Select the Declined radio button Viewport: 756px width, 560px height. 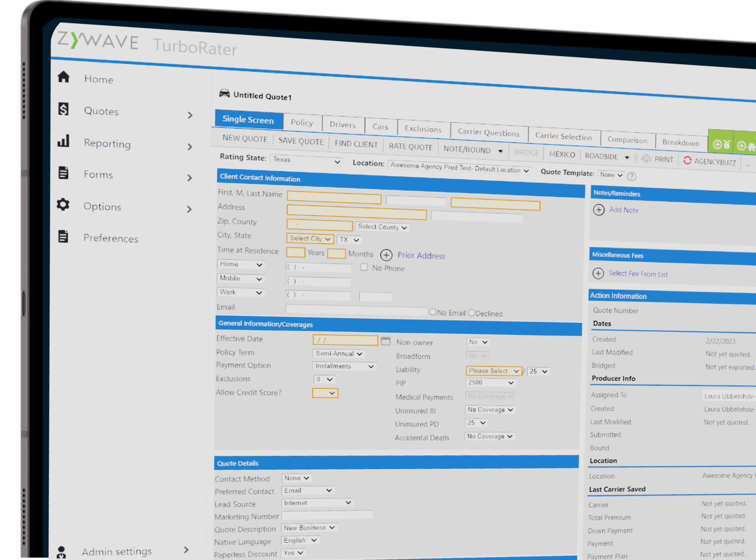click(x=471, y=313)
